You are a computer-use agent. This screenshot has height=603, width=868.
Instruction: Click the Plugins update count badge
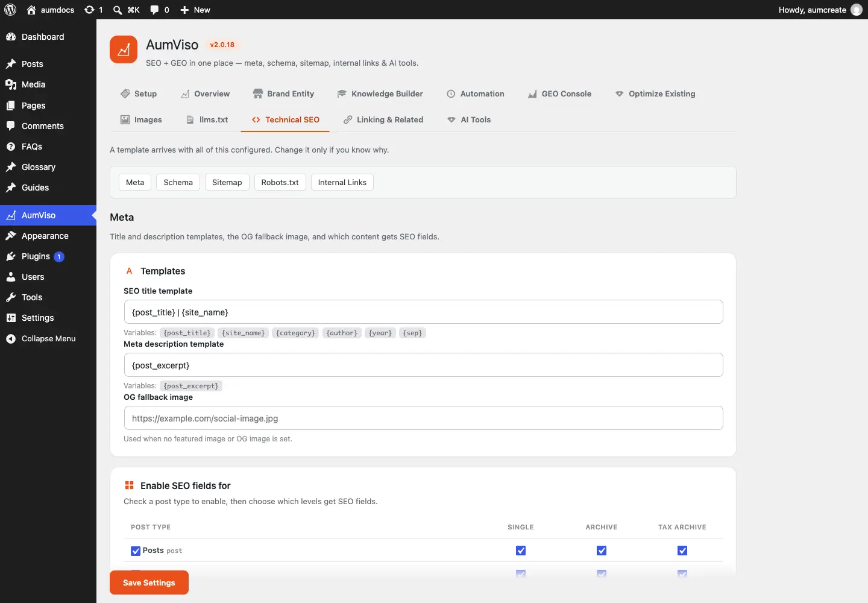[x=59, y=257]
